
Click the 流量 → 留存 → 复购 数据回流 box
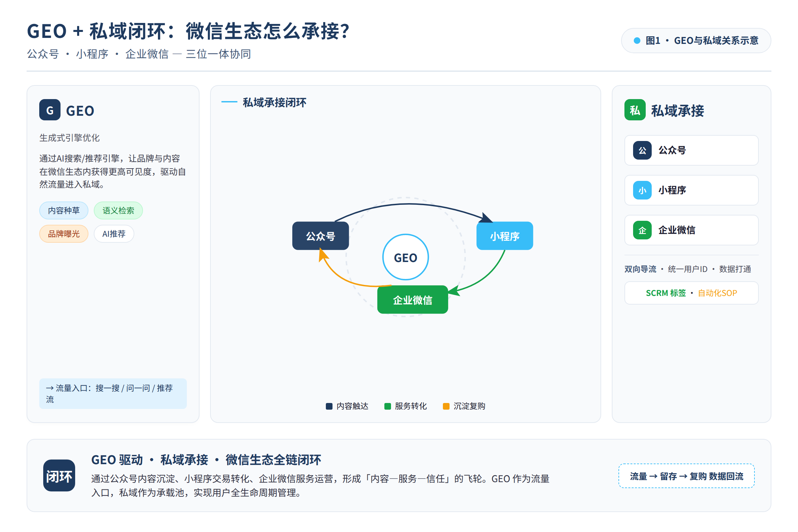point(687,476)
